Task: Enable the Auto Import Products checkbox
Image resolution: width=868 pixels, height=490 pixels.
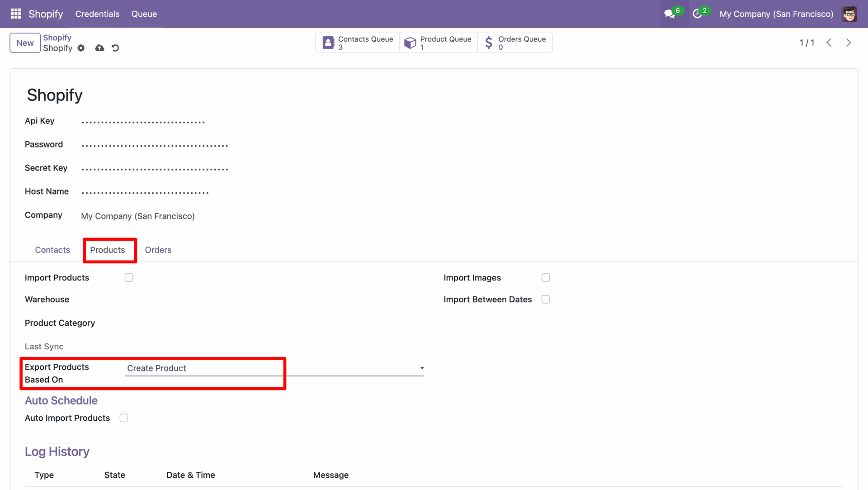Action: pyautogui.click(x=124, y=418)
